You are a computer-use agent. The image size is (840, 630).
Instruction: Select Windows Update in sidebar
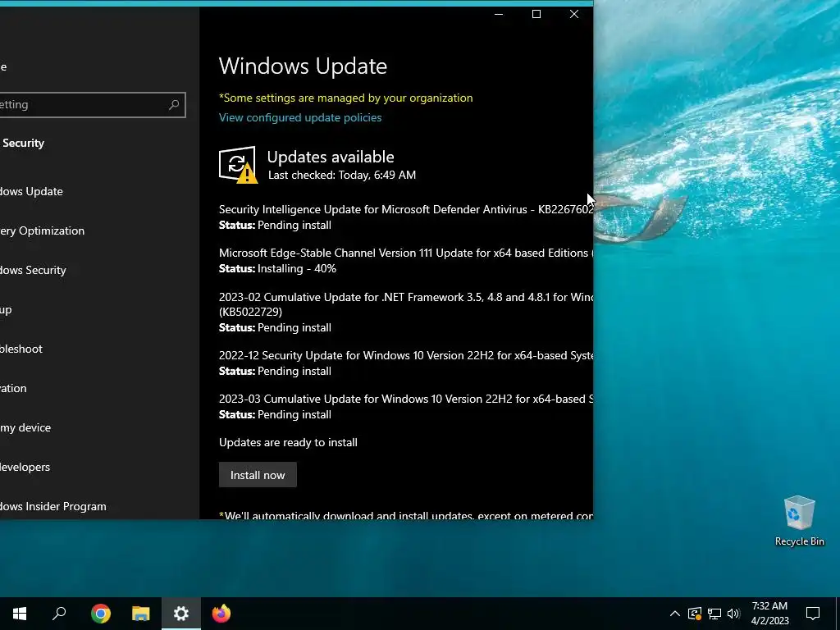coord(31,191)
